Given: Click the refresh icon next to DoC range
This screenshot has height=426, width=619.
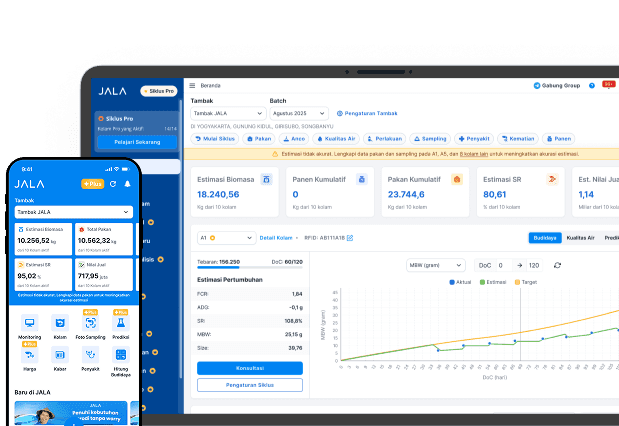Looking at the screenshot, I should 557,265.
